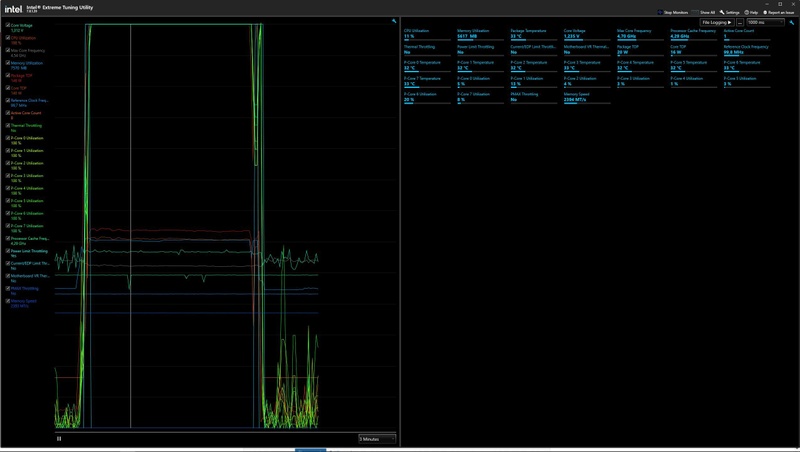800x452 pixels.
Task: Select the Reference Clock Frequency 99.8 MHz tile
Action: (x=747, y=50)
